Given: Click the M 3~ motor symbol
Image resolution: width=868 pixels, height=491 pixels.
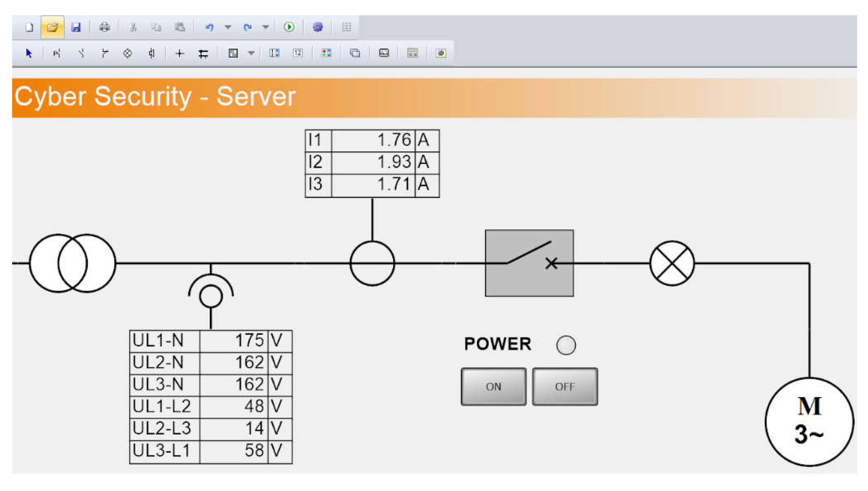Looking at the screenshot, I should 809,421.
